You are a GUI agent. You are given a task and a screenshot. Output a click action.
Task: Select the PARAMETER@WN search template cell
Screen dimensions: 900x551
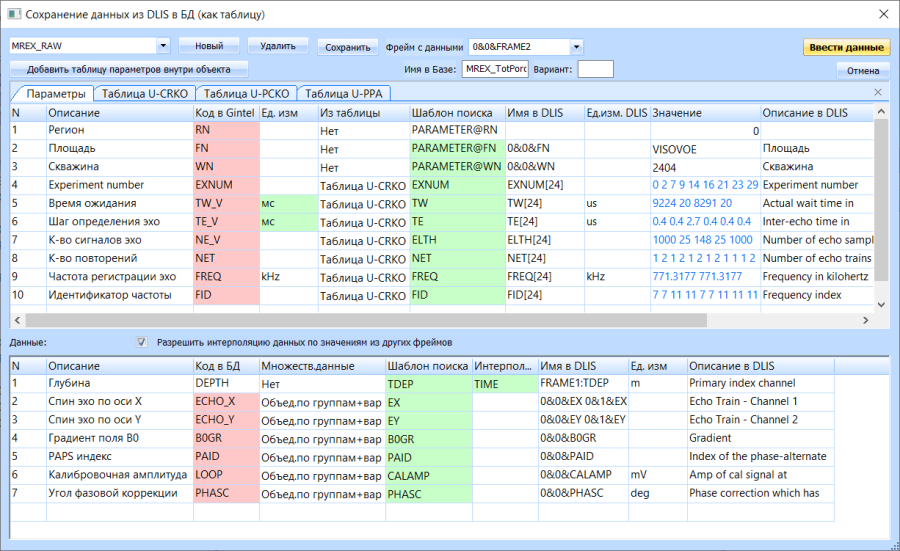457,166
